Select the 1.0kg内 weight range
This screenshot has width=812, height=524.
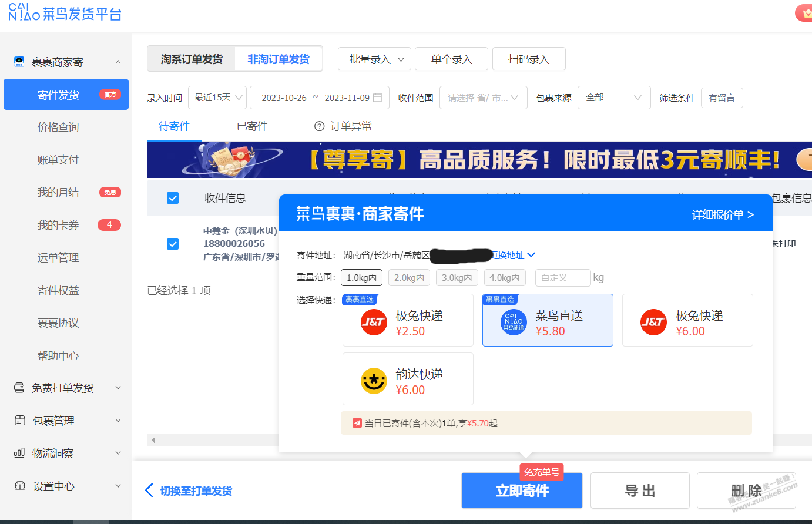[361, 278]
